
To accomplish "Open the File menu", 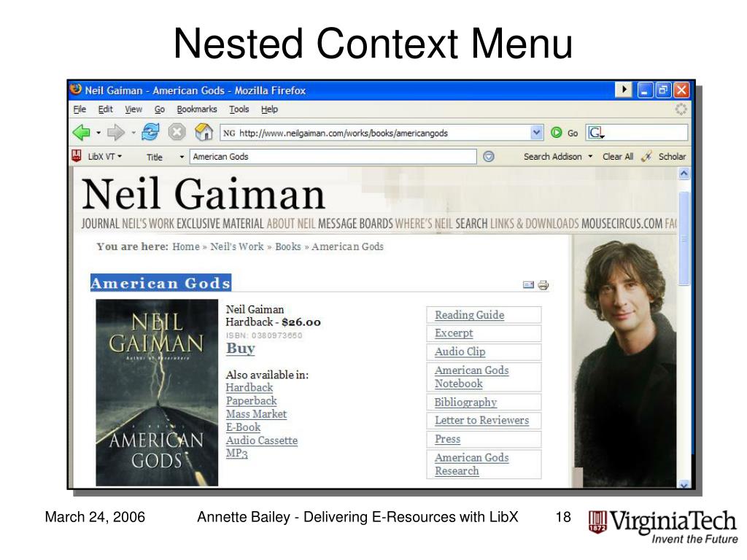I will click(80, 109).
